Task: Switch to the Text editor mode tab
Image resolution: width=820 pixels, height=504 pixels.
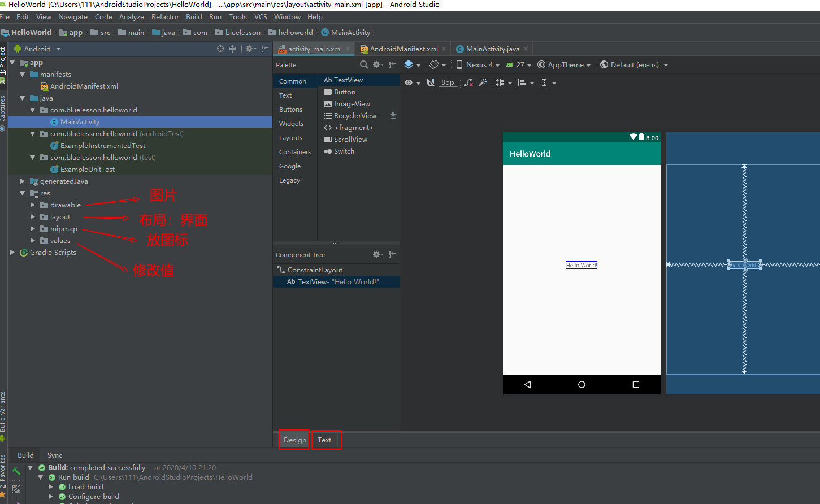Action: [324, 440]
